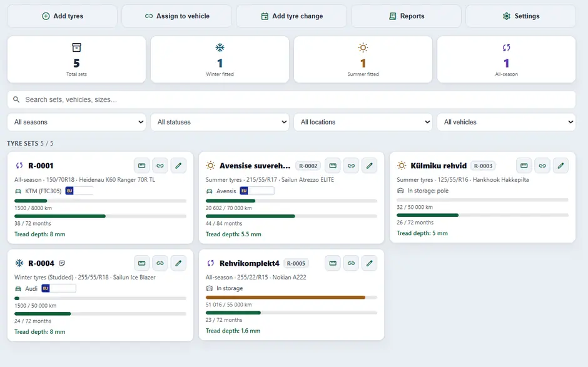The width and height of the screenshot is (588, 367).
Task: Click "Tread depth: 1.6 mm" text
Action: point(233,331)
